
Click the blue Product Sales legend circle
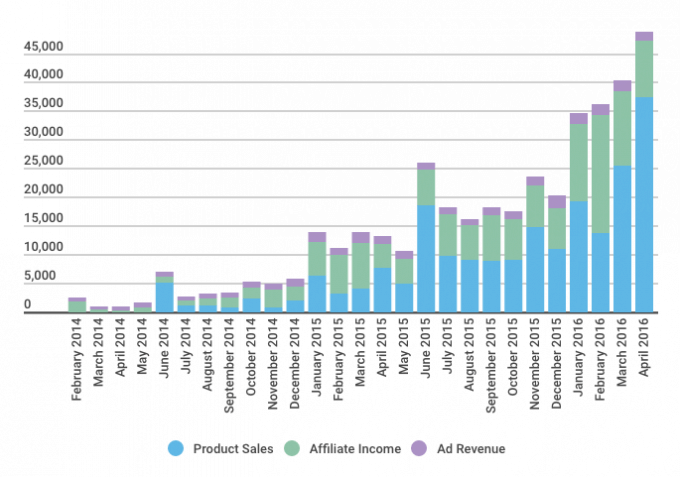tap(176, 448)
